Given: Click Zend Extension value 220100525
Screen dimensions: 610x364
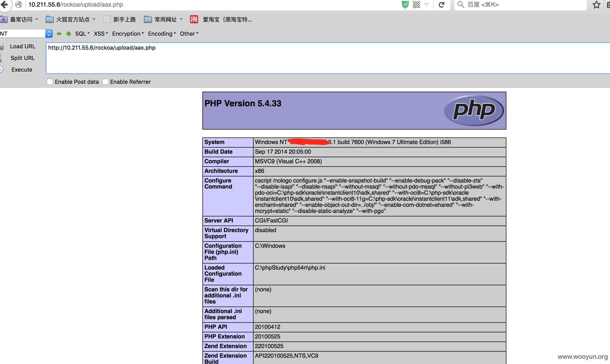Looking at the screenshot, I should point(269,346).
